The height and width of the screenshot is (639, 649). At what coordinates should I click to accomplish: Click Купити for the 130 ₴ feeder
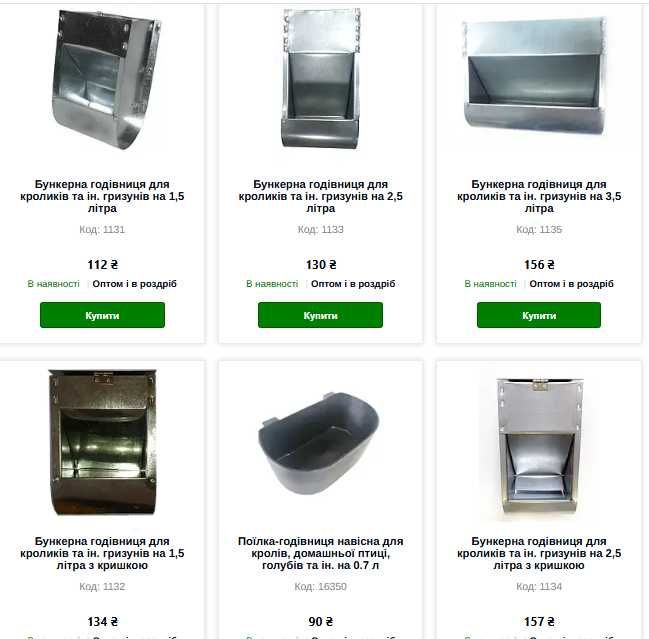coord(320,315)
